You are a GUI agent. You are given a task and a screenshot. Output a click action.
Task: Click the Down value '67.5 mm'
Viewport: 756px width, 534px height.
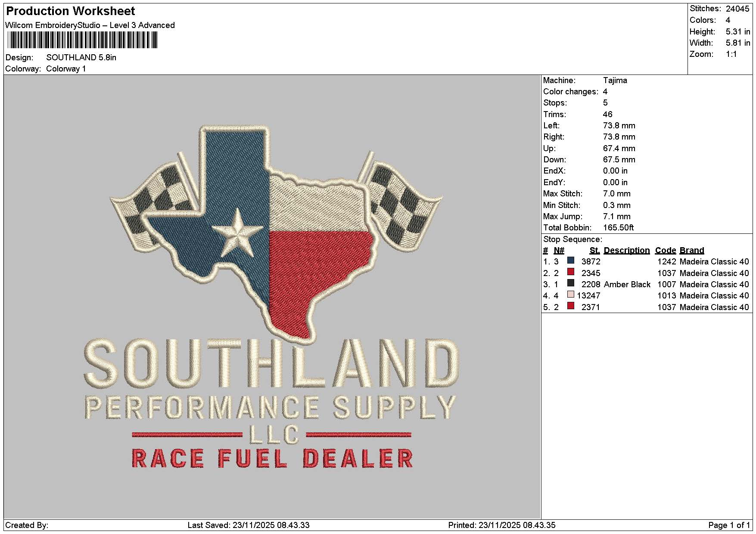[x=619, y=160]
